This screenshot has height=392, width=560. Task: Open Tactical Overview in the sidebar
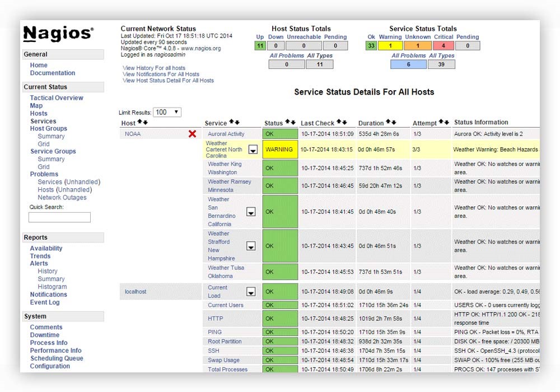(x=57, y=98)
